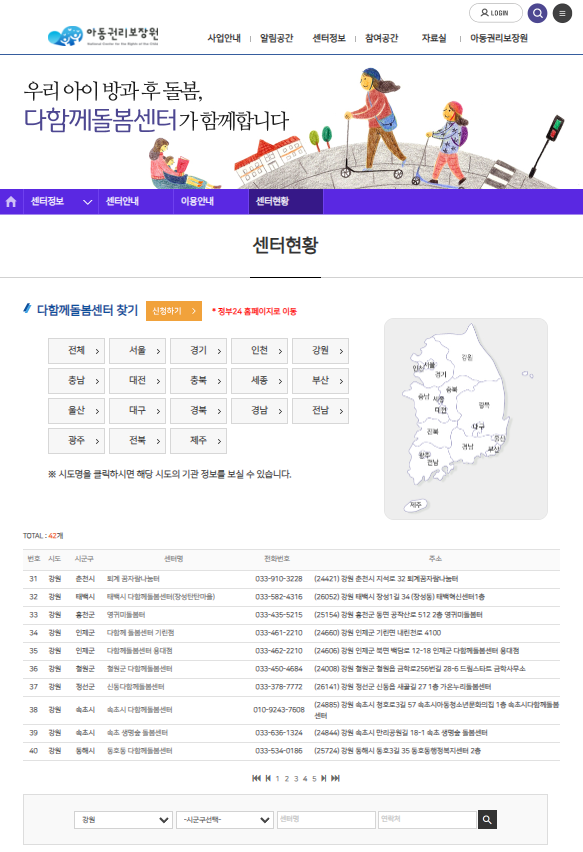Open the 자료실 top menu

[434, 38]
